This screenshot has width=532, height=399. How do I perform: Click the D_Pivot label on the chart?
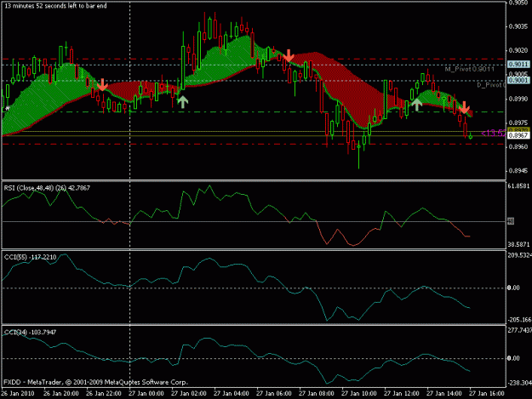491,85
